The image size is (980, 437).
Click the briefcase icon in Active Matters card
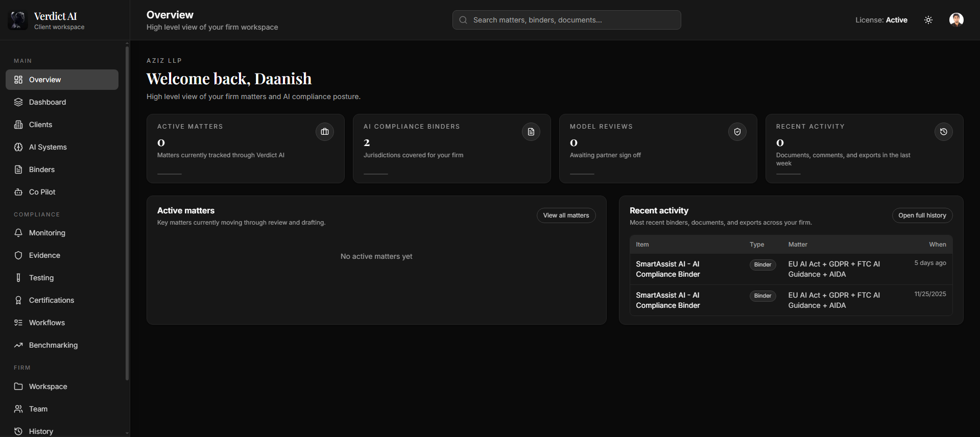[x=324, y=132]
